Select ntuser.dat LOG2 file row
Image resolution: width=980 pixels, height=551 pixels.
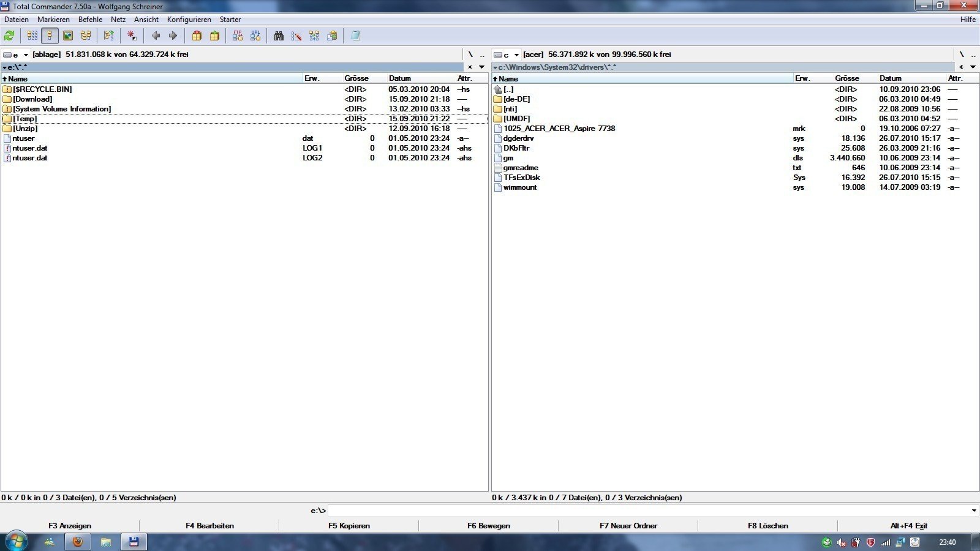point(244,158)
